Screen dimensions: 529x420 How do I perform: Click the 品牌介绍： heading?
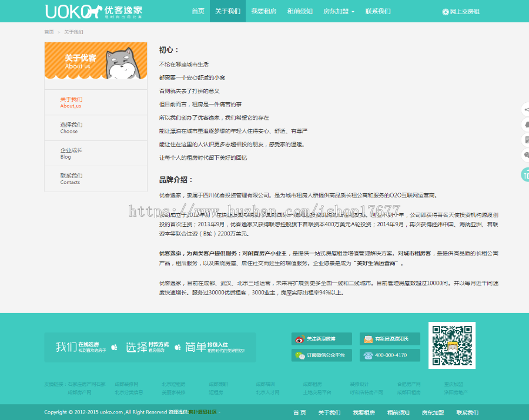pyautogui.click(x=176, y=180)
